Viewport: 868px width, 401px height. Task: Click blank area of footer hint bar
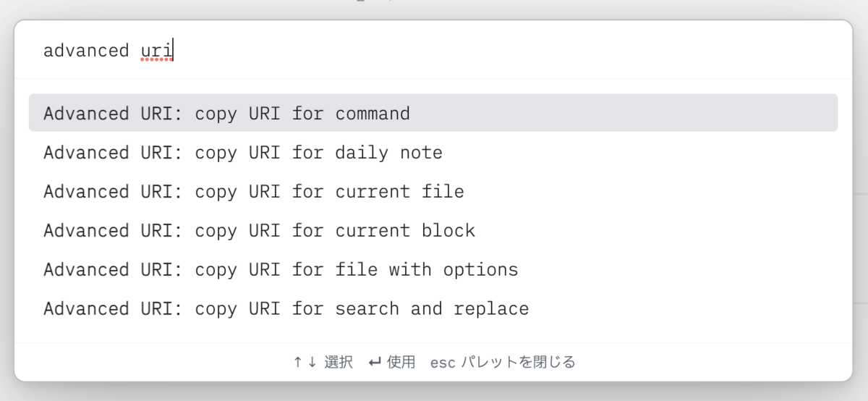tap(723, 362)
